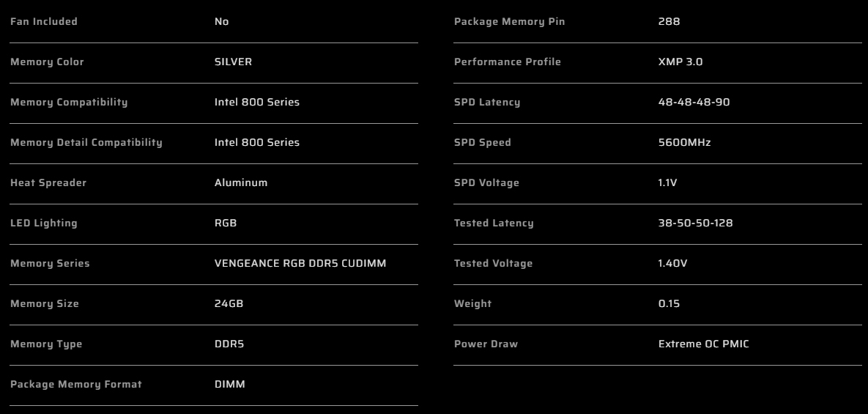This screenshot has height=414, width=868.
Task: Select the XMP 3.0 performance profile
Action: point(680,62)
